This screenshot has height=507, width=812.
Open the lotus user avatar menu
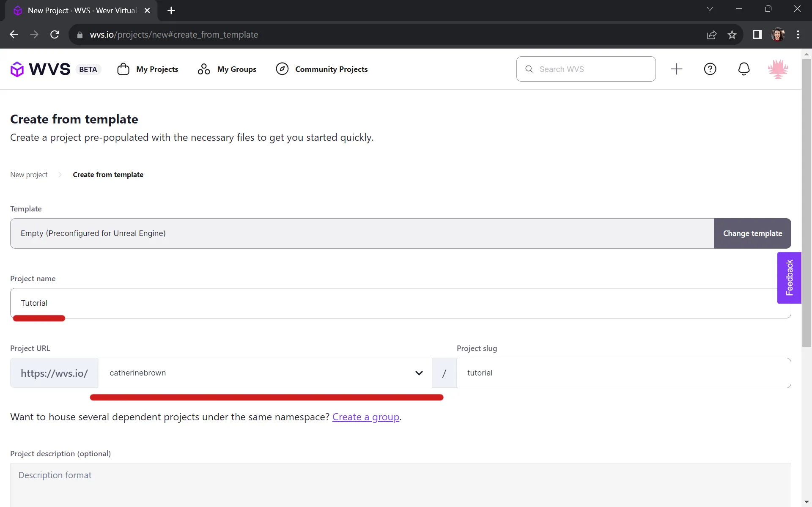tap(777, 69)
